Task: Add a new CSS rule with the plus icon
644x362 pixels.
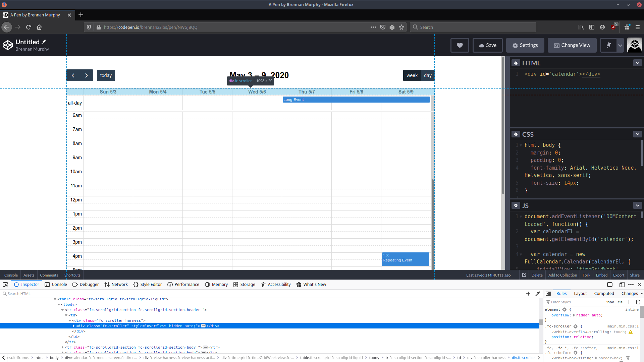Action: [629, 302]
